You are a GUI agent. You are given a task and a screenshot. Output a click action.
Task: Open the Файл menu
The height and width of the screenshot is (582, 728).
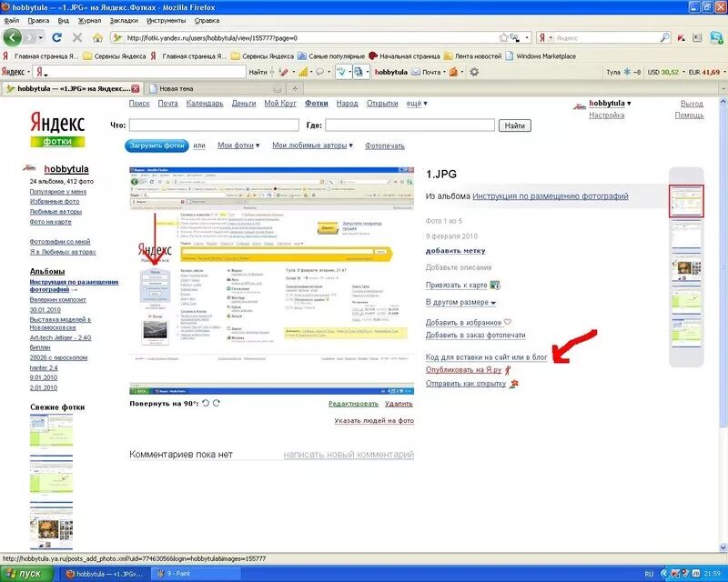pos(12,20)
